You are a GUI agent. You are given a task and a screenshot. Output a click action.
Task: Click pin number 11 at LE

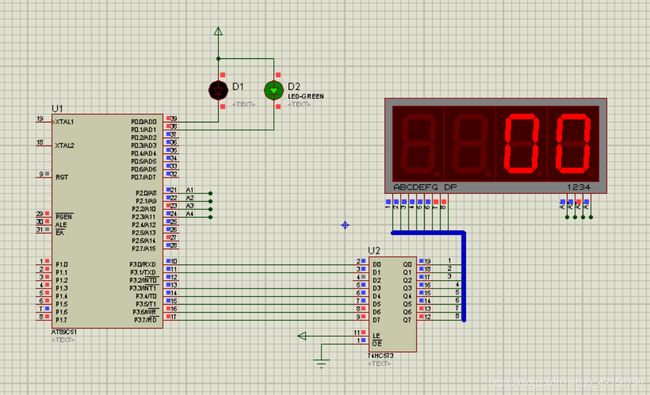click(357, 332)
